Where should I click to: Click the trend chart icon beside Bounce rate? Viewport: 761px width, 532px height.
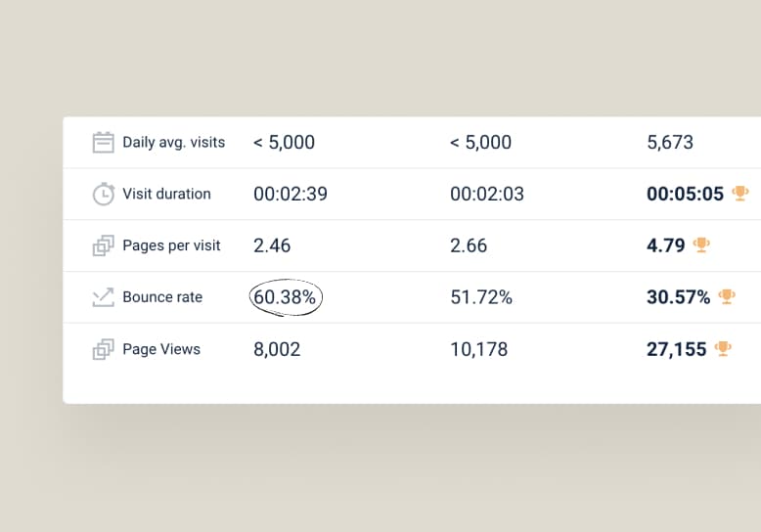tap(103, 297)
